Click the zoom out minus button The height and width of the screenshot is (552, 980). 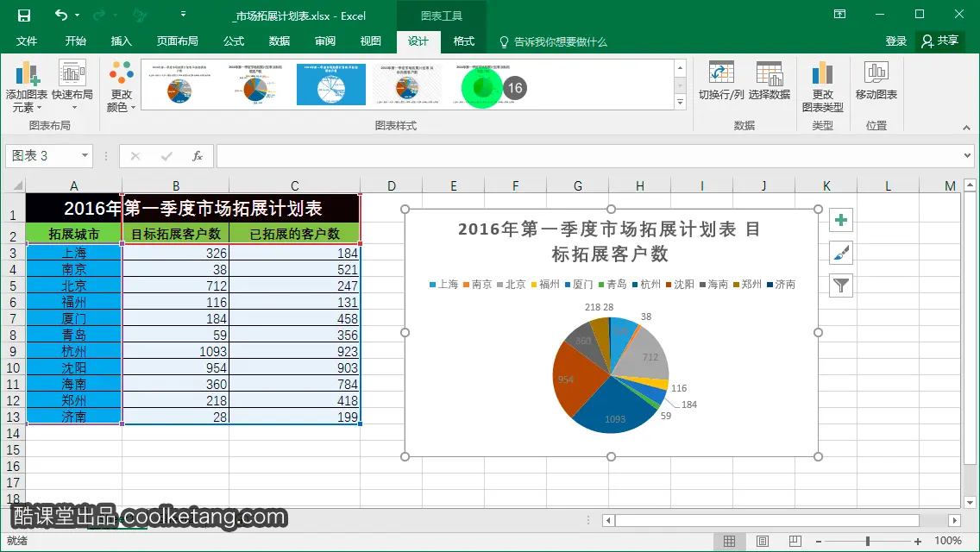click(x=818, y=542)
